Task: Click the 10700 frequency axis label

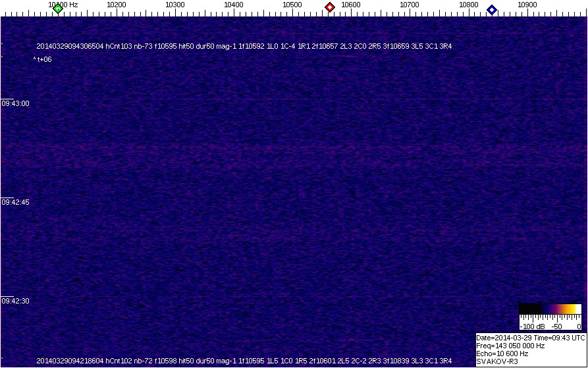Action: 410,5
